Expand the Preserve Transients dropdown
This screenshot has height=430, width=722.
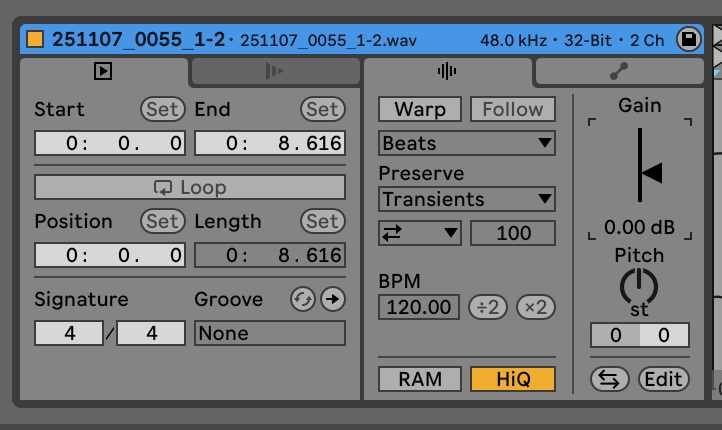coord(467,199)
